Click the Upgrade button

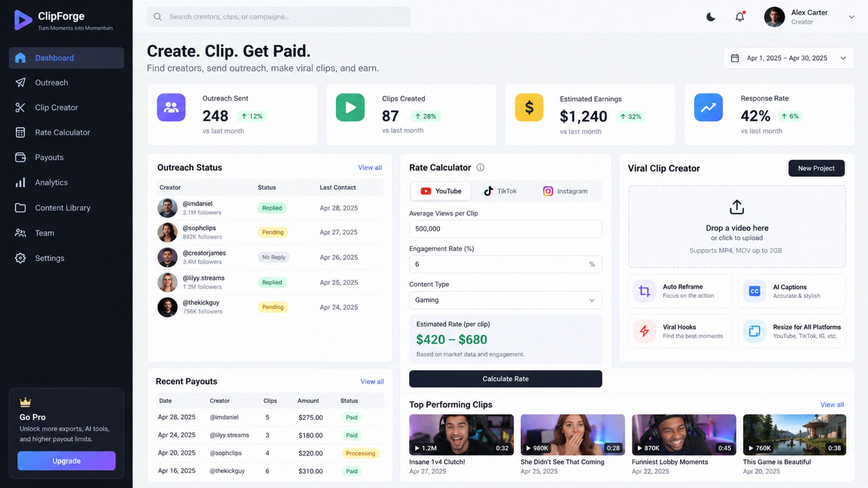[x=66, y=461]
